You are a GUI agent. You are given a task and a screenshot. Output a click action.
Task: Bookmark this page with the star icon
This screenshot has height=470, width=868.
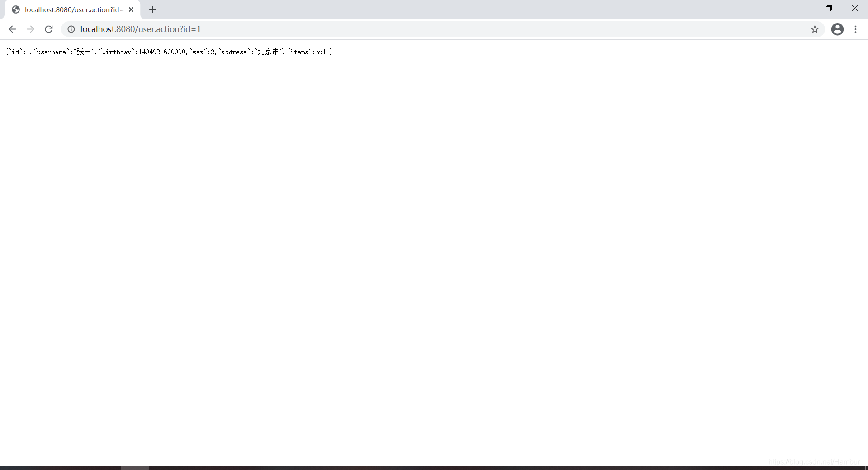(815, 29)
